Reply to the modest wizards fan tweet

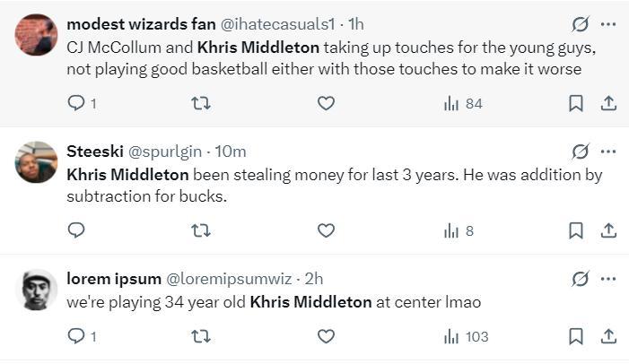pos(77,103)
